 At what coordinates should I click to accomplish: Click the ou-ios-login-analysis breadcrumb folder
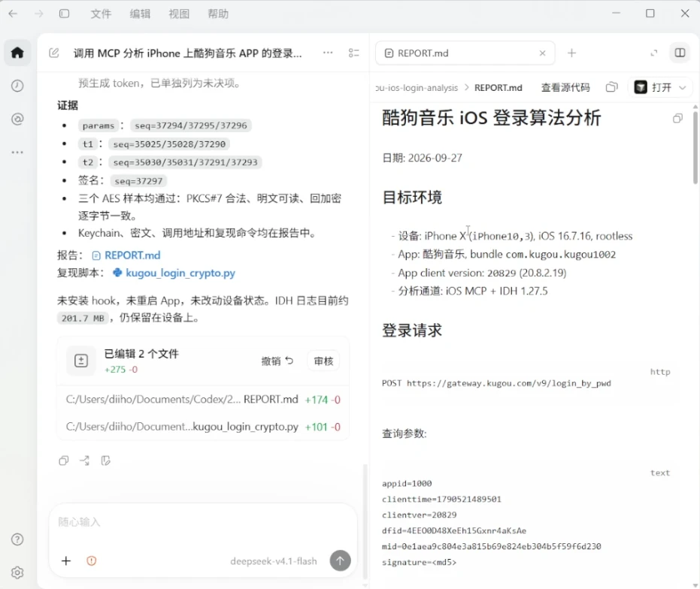[x=417, y=87]
